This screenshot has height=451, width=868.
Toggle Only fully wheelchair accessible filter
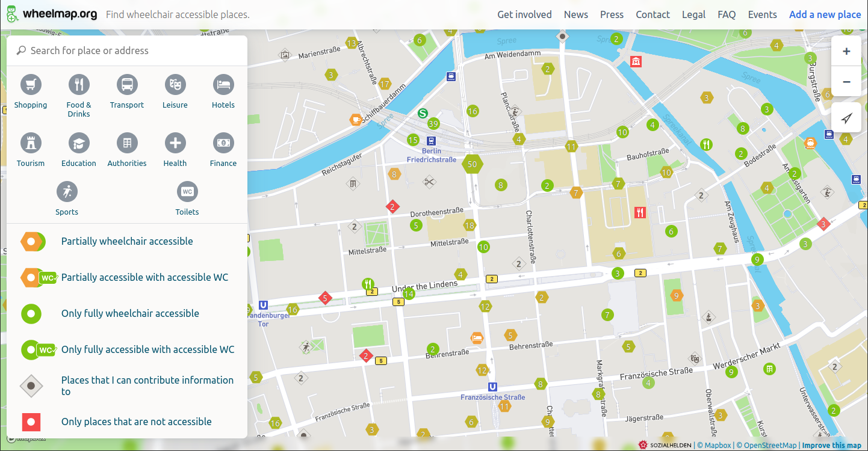point(129,313)
